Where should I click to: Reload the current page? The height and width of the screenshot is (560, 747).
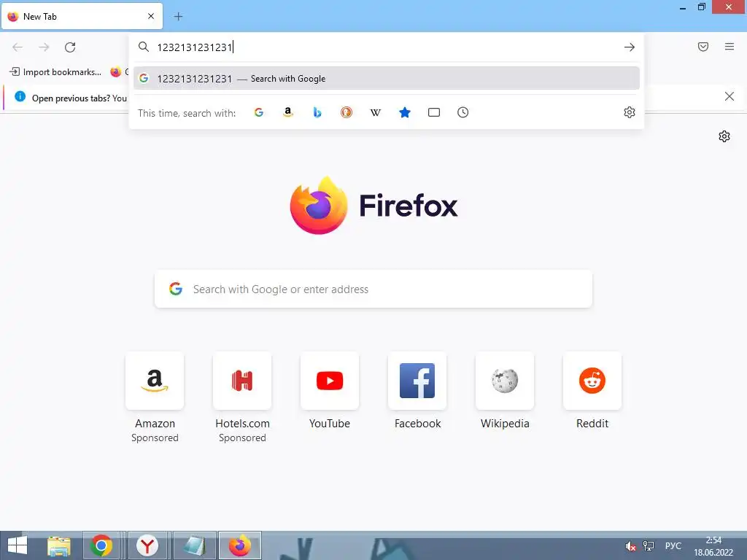[70, 47]
